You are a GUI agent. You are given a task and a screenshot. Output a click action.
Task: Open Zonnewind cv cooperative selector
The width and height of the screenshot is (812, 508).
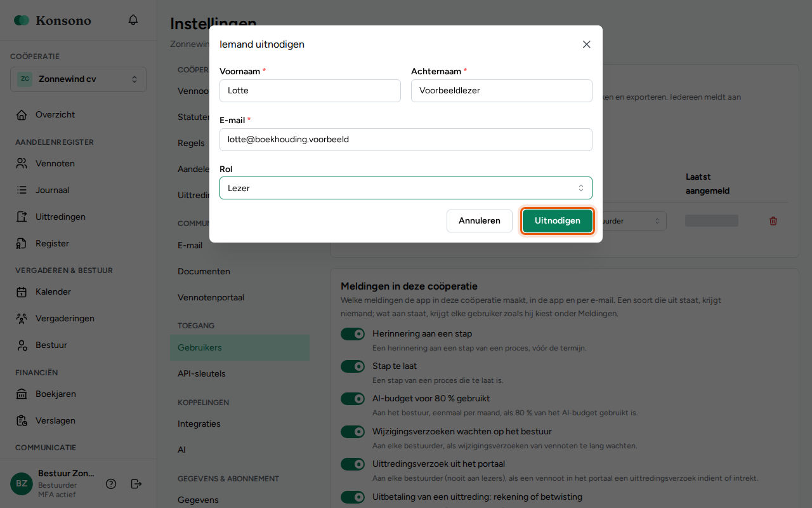[x=78, y=79]
